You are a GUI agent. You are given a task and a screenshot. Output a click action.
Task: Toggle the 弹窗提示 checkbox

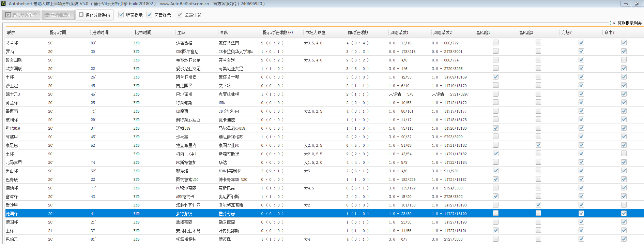pyautogui.click(x=121, y=15)
